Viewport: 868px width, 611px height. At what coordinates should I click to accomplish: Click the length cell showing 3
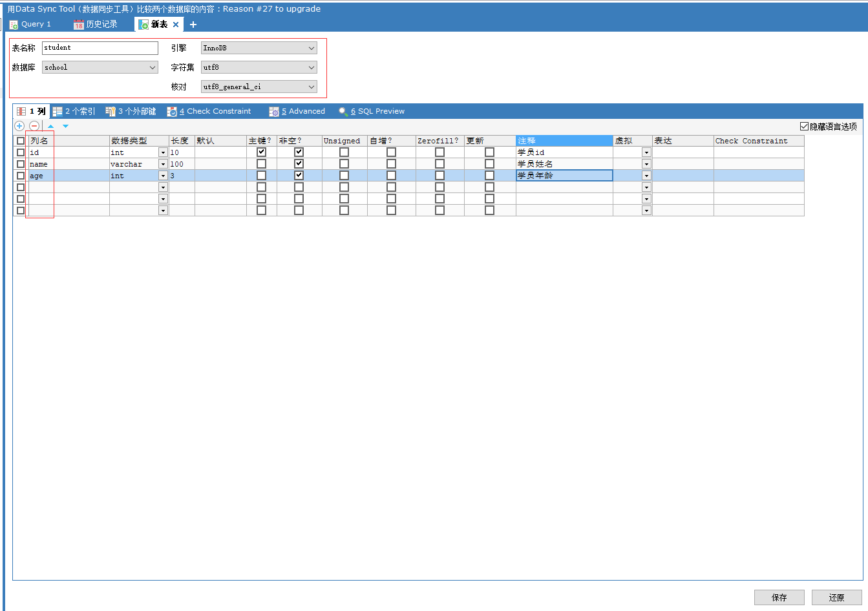182,176
